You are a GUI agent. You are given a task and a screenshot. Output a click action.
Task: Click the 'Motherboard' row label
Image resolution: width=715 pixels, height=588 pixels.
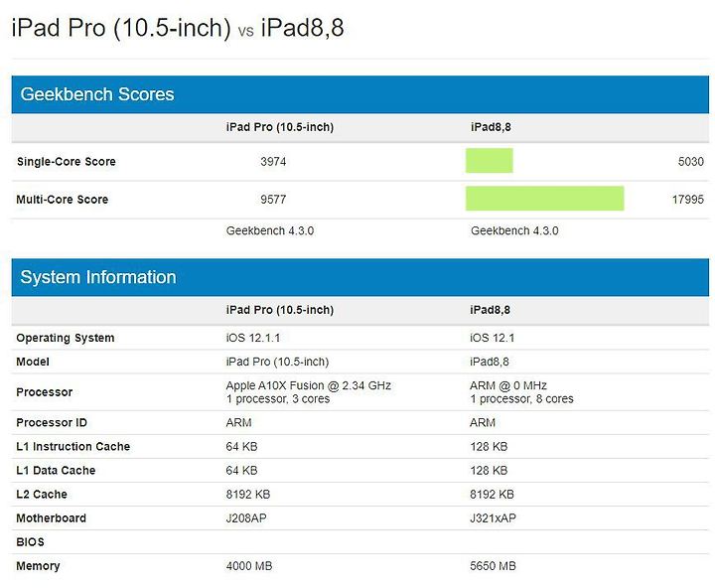click(x=51, y=518)
